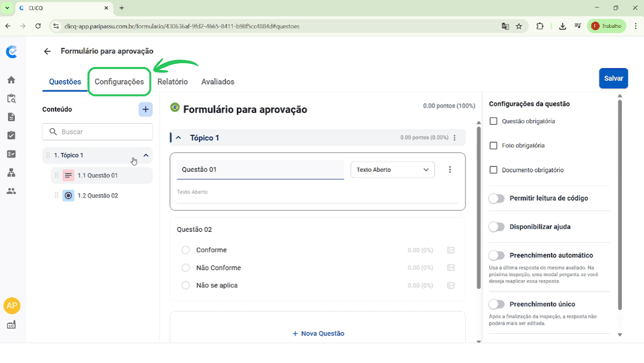Viewport: 644px width, 363px height.
Task: Click the questions area vertical scrollbar
Action: [478, 208]
